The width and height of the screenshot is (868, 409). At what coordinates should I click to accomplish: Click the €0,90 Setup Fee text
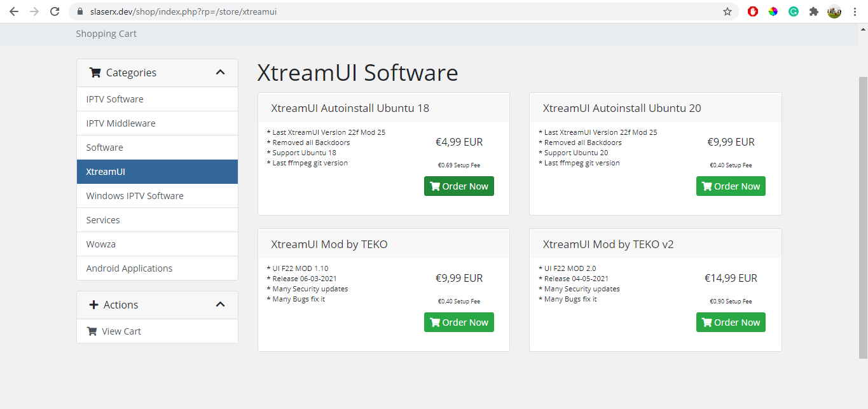pos(731,302)
